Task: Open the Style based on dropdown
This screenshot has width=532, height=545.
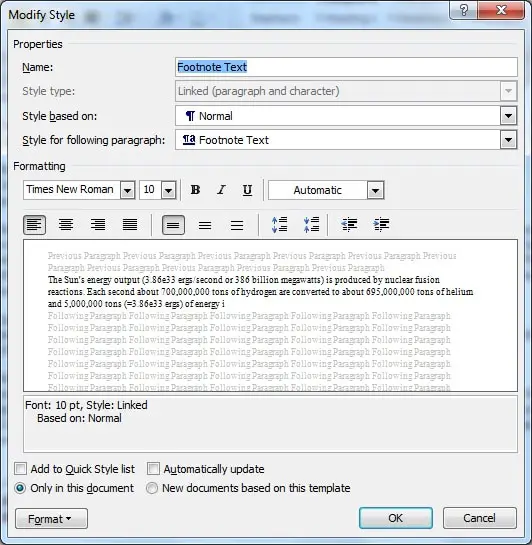Action: (508, 116)
